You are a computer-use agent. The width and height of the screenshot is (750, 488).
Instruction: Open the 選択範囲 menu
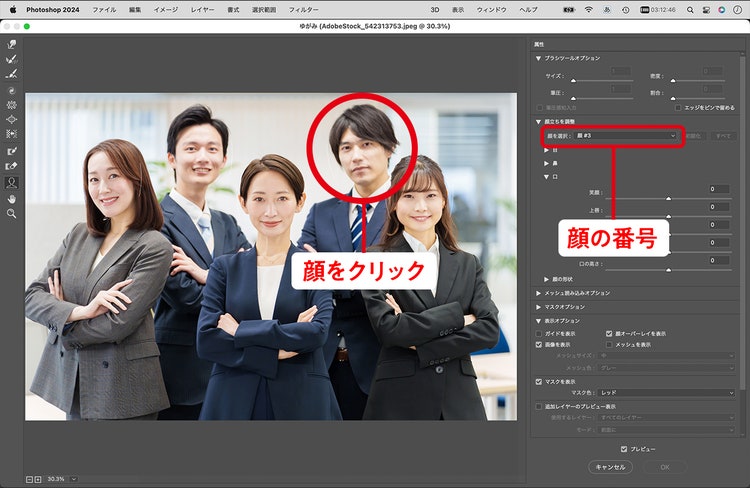[264, 10]
